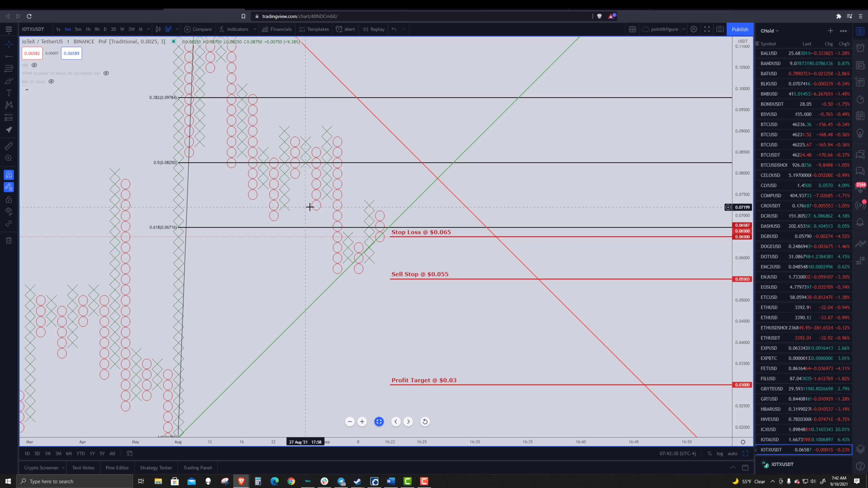Image resolution: width=868 pixels, height=488 pixels.
Task: Select the YTD date range
Action: [x=80, y=454]
